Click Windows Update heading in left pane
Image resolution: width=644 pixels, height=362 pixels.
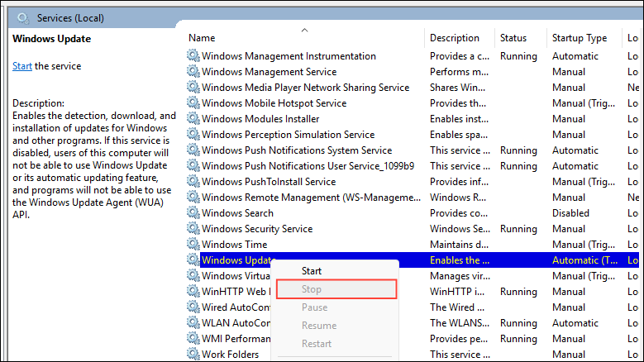pos(52,39)
